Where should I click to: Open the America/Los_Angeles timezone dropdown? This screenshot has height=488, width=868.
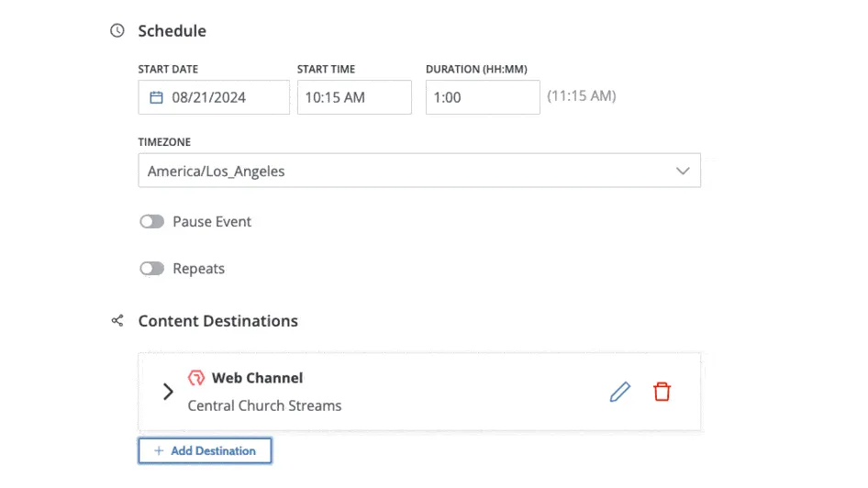click(419, 171)
